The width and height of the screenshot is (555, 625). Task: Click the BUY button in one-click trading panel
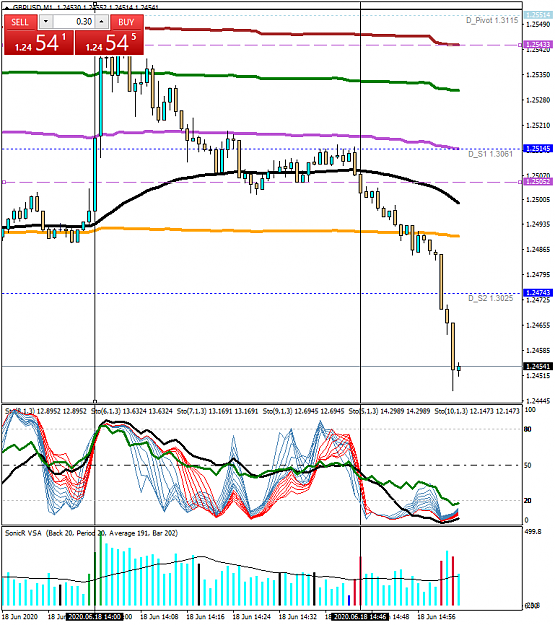(126, 22)
